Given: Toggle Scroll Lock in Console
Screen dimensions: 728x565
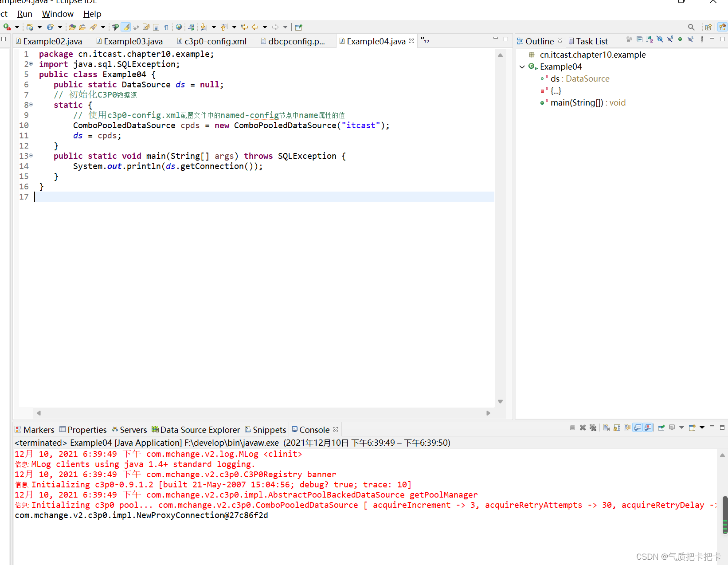Looking at the screenshot, I should (617, 428).
